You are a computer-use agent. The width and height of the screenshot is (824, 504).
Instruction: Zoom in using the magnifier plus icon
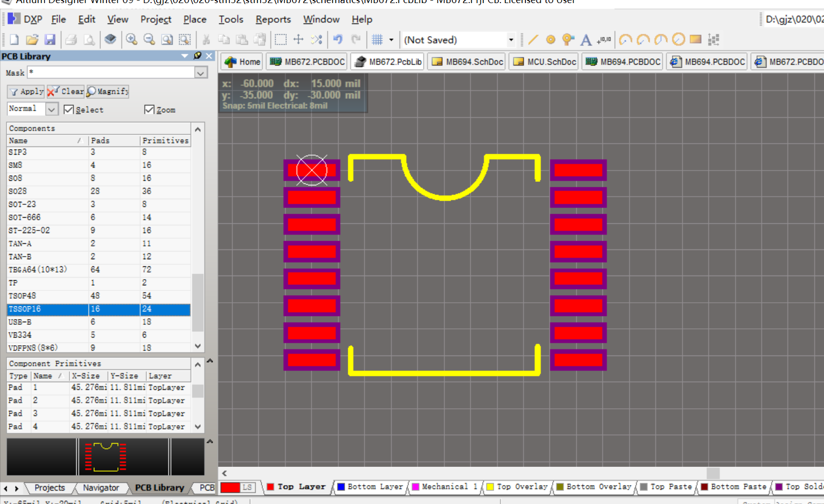[x=132, y=39]
